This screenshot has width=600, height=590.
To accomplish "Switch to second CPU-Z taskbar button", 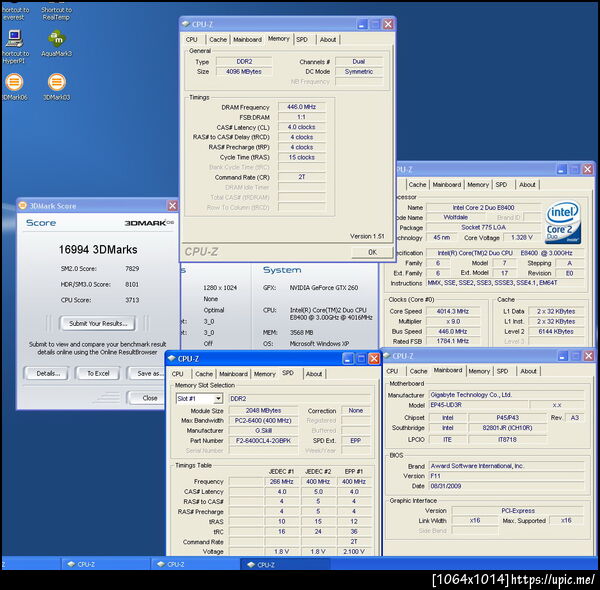I will 195,564.
